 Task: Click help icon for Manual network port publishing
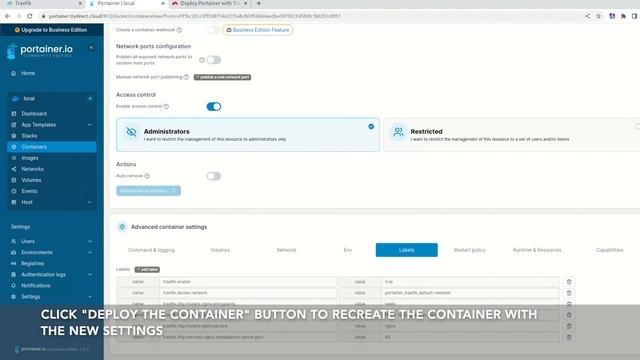[186, 77]
